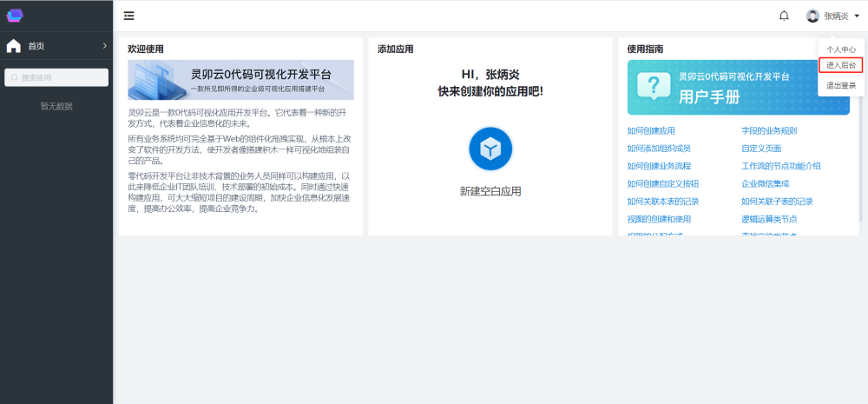This screenshot has height=404, width=868.
Task: Click the question mark guide icon
Action: pos(652,85)
